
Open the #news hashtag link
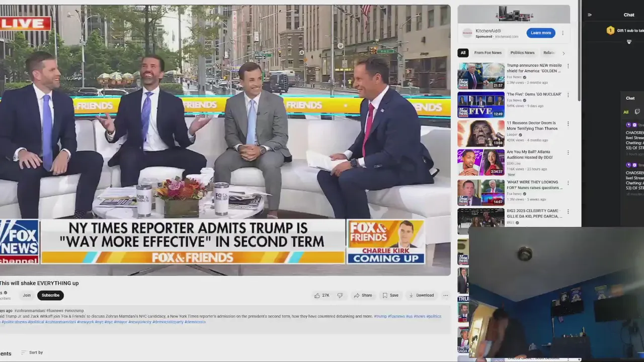(x=419, y=316)
